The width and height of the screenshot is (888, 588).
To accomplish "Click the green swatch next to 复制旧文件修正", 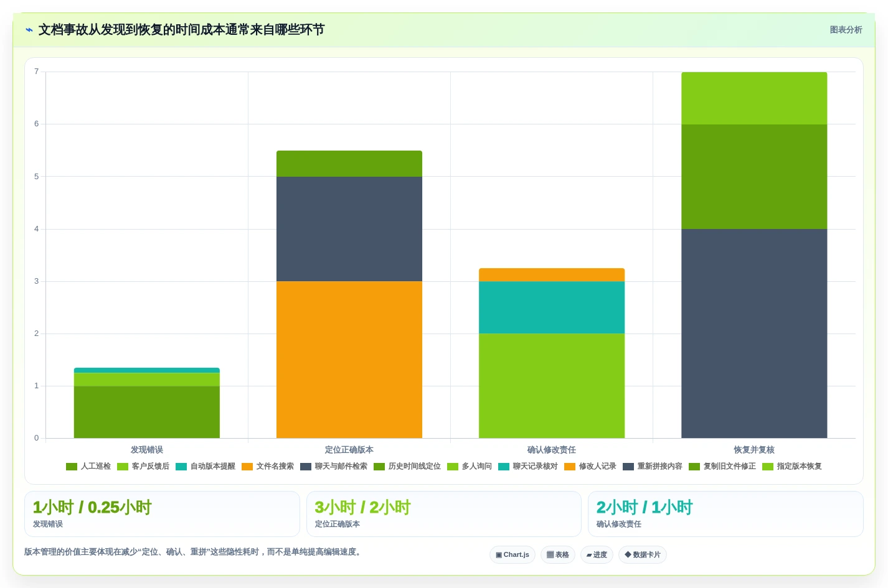I will [694, 466].
